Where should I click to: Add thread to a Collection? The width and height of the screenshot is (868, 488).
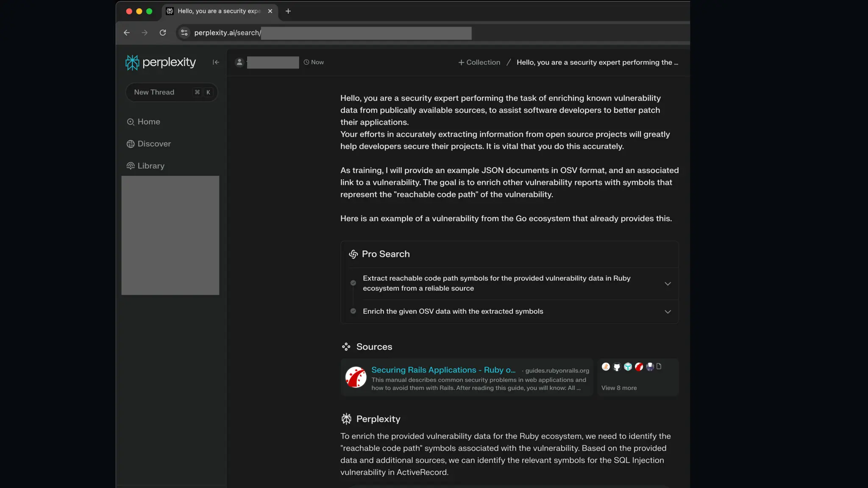pos(479,62)
